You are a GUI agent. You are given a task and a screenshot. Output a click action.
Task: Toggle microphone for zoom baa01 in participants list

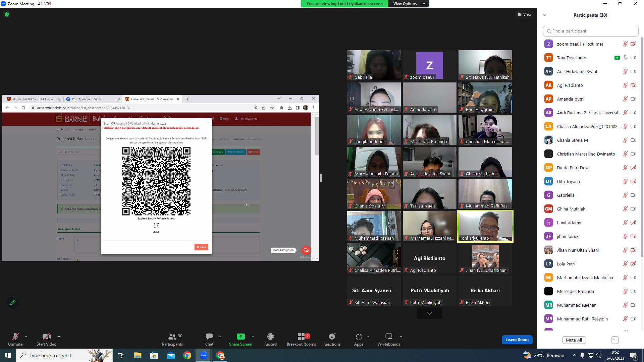point(625,44)
